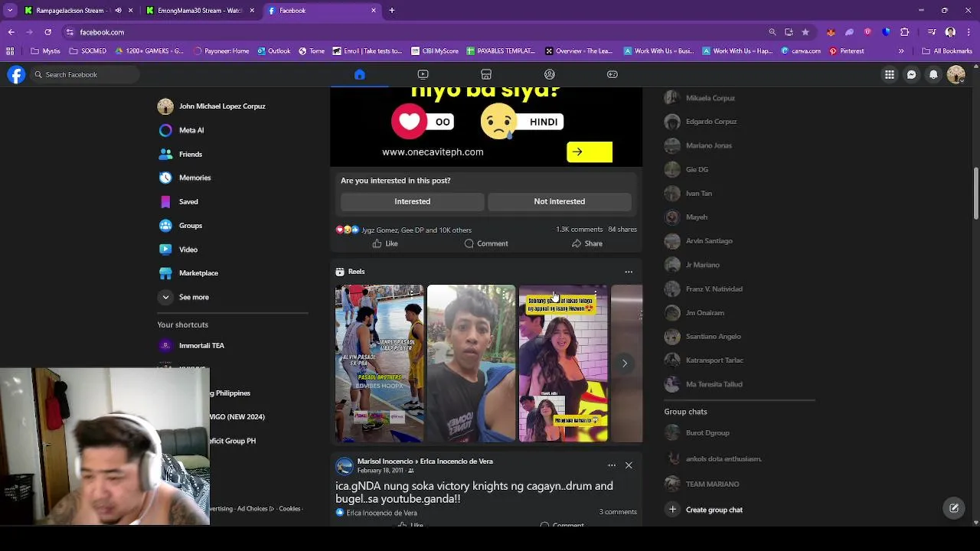The width and height of the screenshot is (980, 551).
Task: Show more bookmarks overflow chevron
Action: 901,51
